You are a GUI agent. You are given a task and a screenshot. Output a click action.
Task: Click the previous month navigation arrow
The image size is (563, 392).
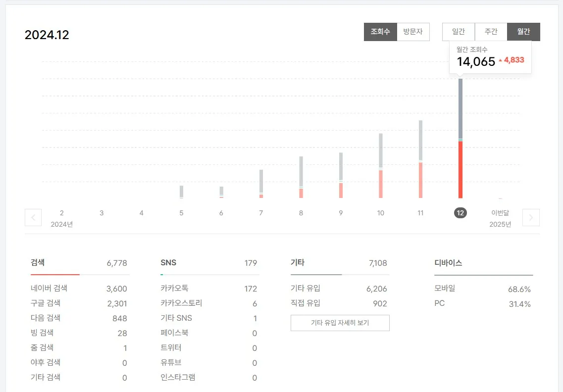coord(33,217)
